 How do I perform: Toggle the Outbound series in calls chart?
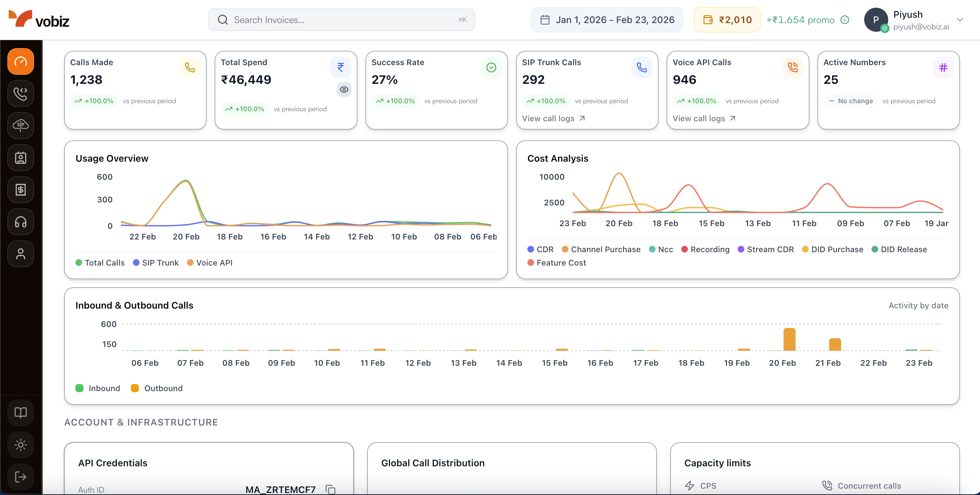click(x=157, y=388)
